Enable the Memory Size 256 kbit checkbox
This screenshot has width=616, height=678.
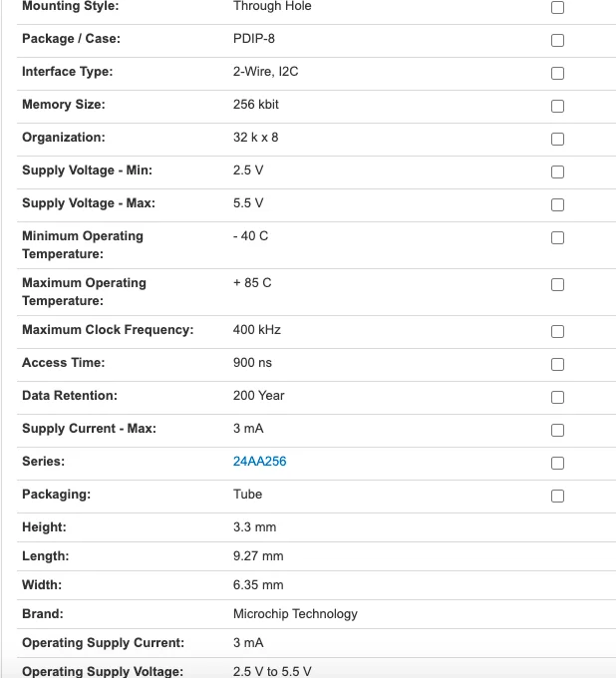coord(557,106)
